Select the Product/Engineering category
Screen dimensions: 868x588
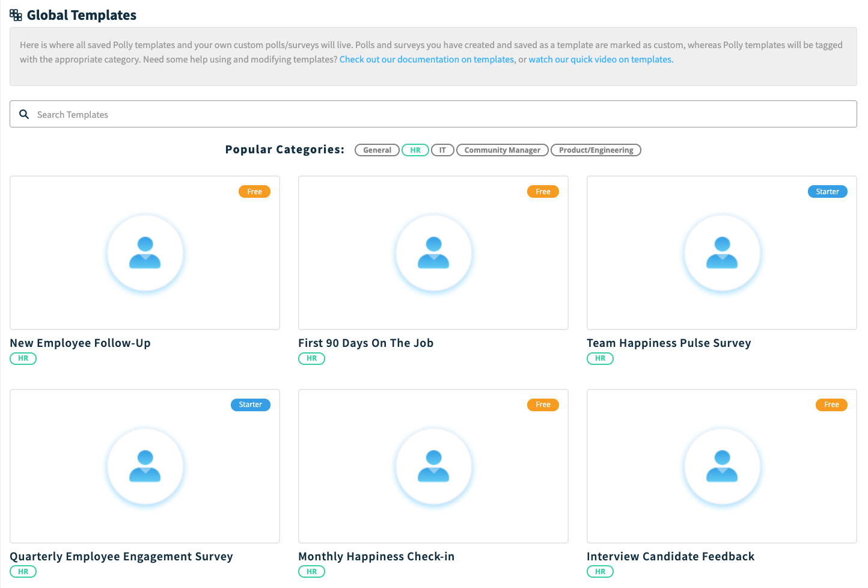596,150
